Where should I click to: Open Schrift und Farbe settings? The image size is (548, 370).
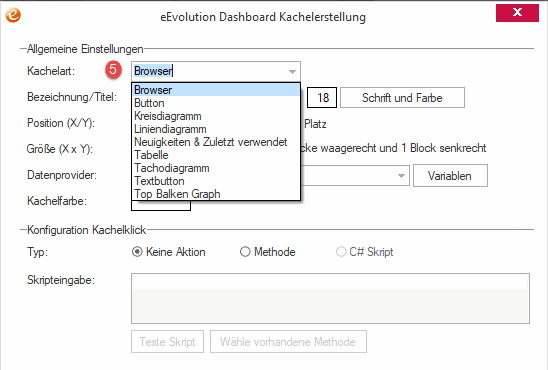tap(402, 97)
